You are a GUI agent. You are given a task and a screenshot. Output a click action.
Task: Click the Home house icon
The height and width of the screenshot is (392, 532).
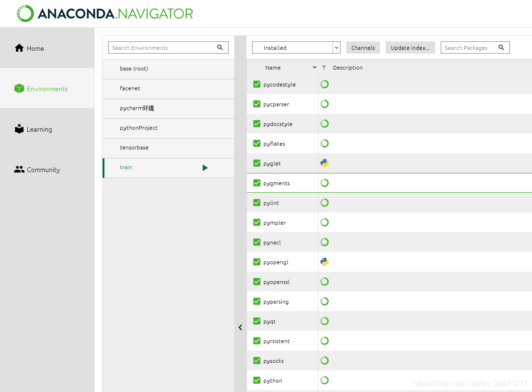[x=19, y=48]
